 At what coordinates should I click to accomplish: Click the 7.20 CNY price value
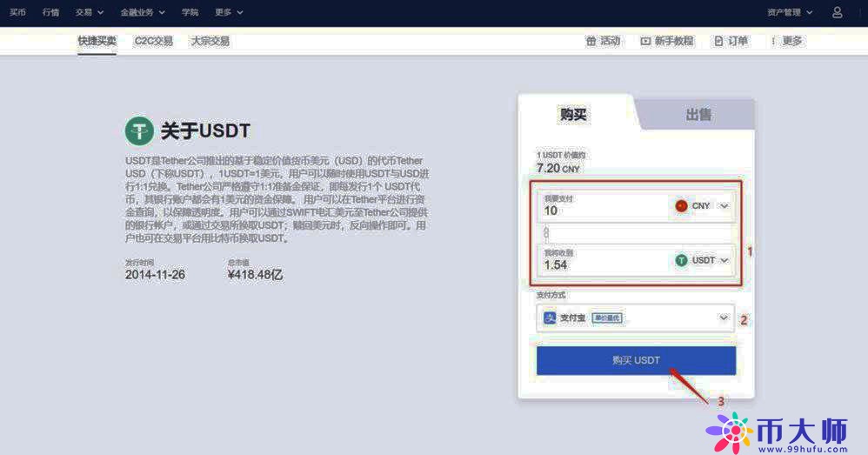558,168
